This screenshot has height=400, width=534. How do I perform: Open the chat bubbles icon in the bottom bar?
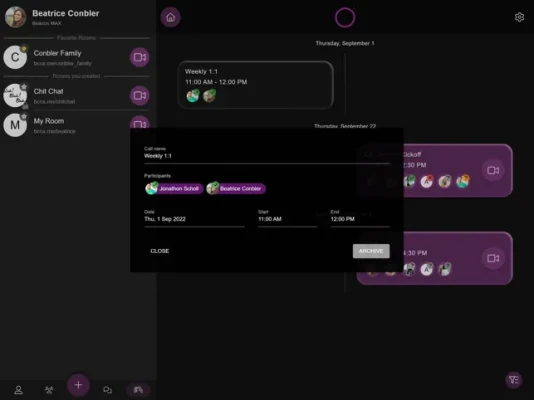[x=108, y=390]
